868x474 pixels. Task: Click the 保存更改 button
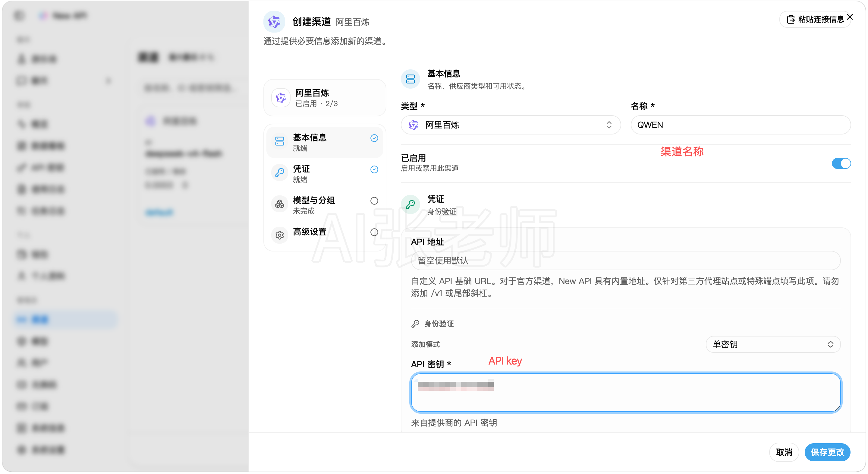click(827, 452)
